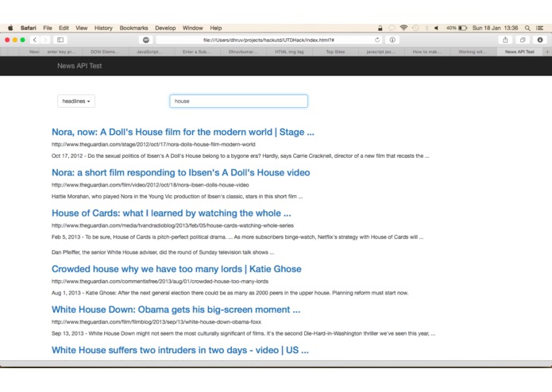552x392 pixels.
Task: Switch to the JavaScript... tab
Action: pyautogui.click(x=150, y=52)
